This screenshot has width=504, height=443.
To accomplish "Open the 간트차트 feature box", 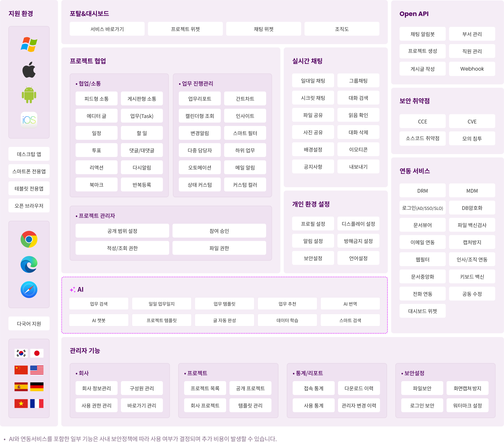I will tap(245, 99).
